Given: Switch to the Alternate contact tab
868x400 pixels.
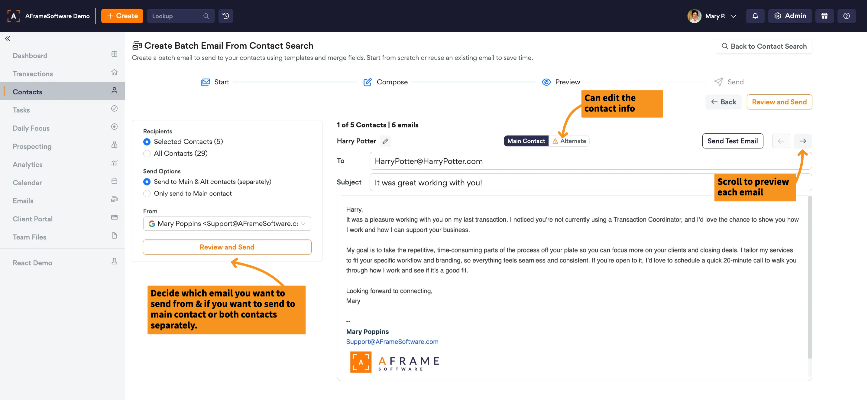Looking at the screenshot, I should click(569, 141).
